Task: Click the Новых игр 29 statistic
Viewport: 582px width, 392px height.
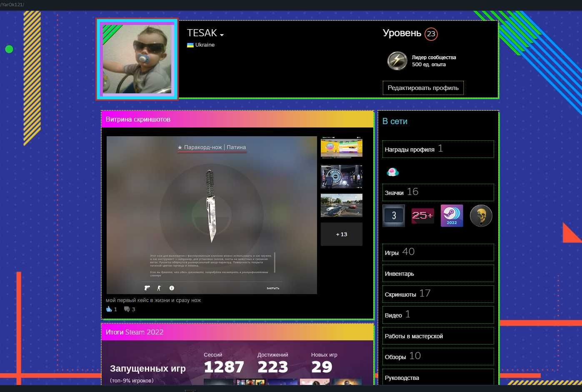Action: pyautogui.click(x=324, y=363)
